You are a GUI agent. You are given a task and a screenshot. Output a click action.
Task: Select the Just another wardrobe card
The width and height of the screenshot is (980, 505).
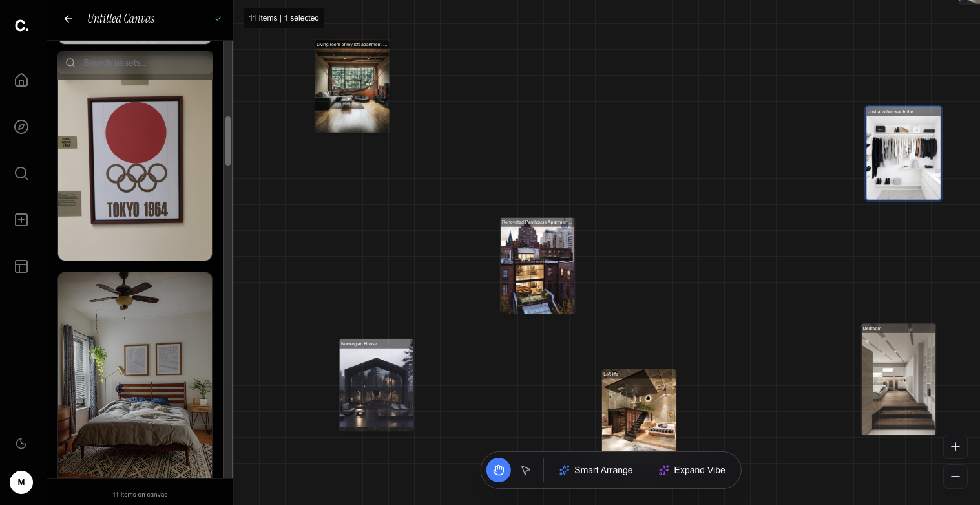[903, 153]
